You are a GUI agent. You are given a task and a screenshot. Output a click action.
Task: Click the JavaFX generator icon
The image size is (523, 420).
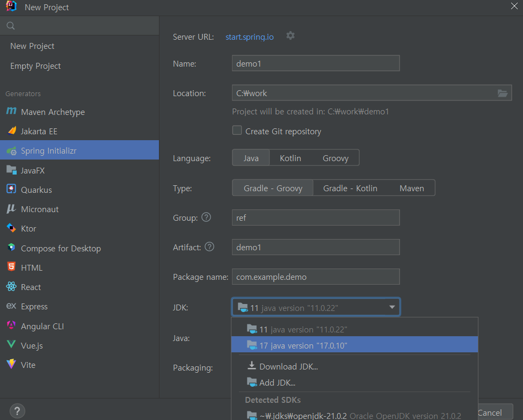coord(11,170)
